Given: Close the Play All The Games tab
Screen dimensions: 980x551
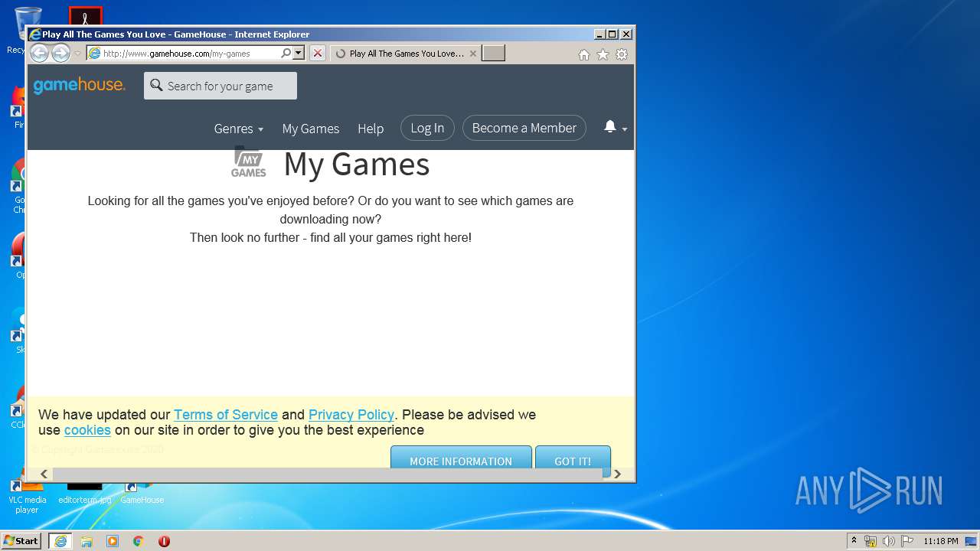Looking at the screenshot, I should pyautogui.click(x=472, y=54).
